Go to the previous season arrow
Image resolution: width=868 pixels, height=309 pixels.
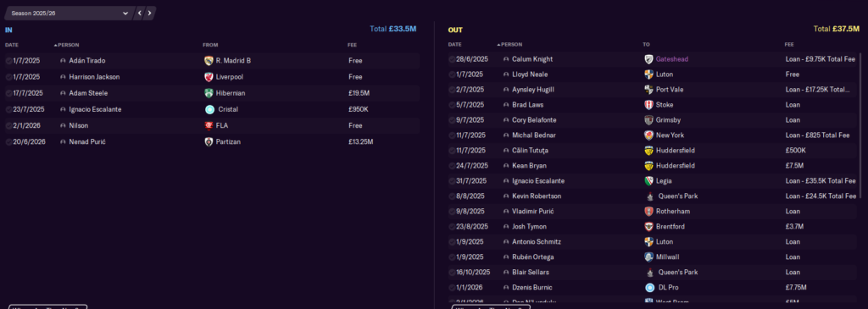pos(140,13)
